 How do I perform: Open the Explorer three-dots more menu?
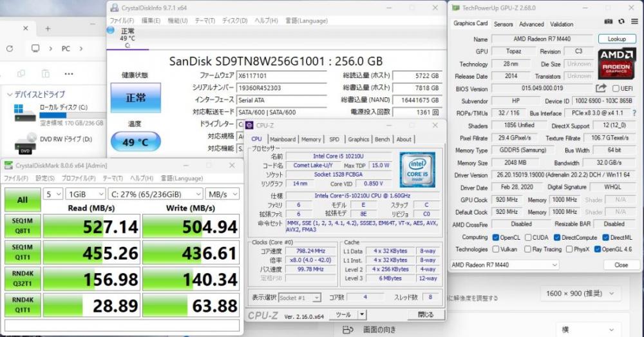69,74
